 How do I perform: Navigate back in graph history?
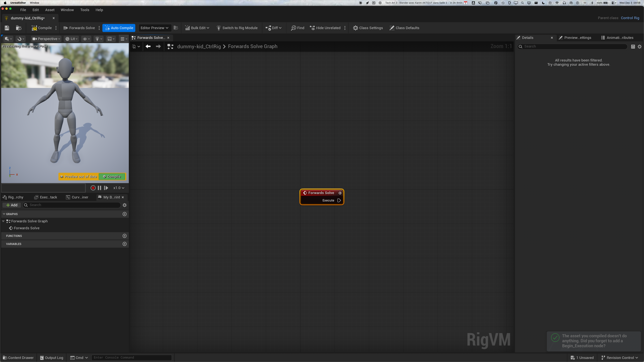[148, 46]
